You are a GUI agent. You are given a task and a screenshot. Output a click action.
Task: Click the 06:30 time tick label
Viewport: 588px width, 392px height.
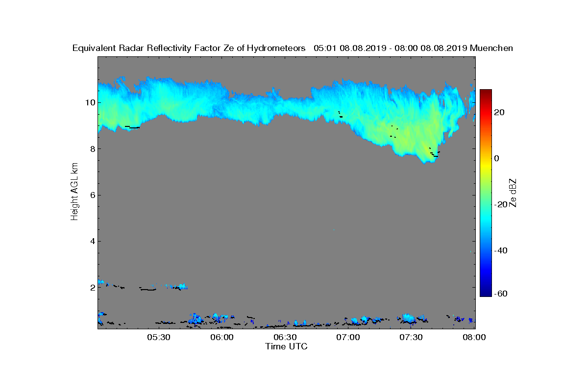click(x=285, y=338)
